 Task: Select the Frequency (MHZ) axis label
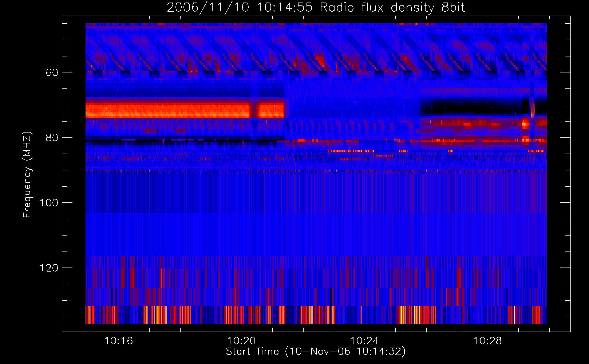[x=27, y=175]
